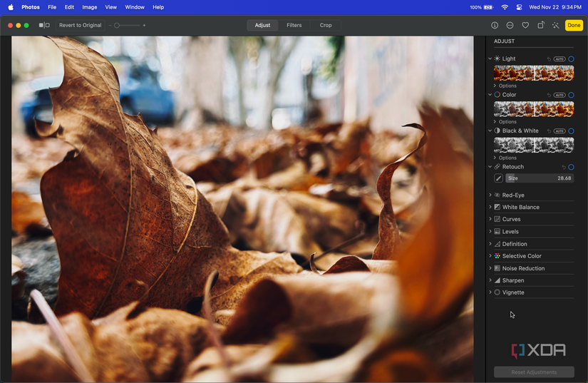Select the Retouch brush tool
588x383 pixels.
[498, 178]
